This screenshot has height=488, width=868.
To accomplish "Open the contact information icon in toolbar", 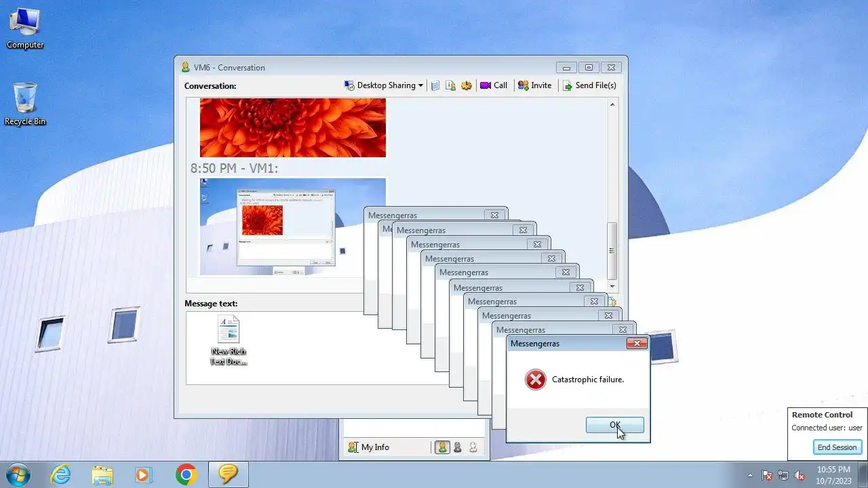I will click(x=450, y=85).
